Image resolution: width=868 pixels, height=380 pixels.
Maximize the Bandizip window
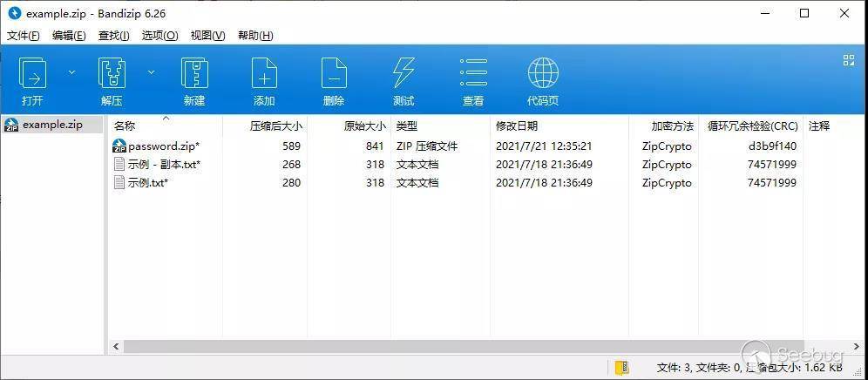805,13
